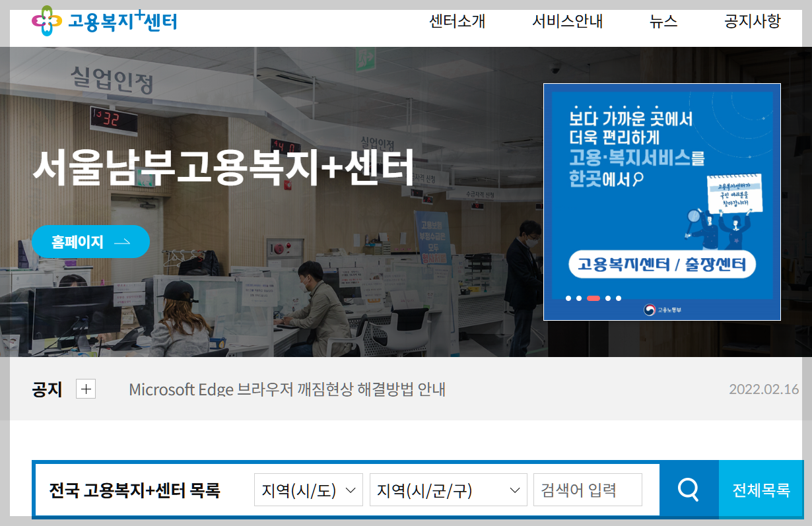This screenshot has height=526, width=812.
Task: Click the plus icon next to 공지
Action: click(85, 389)
